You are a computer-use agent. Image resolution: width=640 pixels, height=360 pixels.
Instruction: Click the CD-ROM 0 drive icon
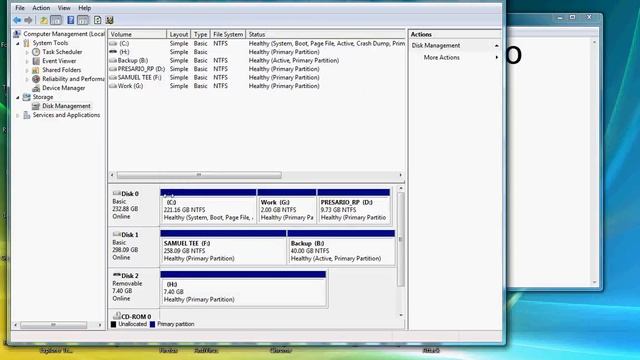tap(116, 316)
